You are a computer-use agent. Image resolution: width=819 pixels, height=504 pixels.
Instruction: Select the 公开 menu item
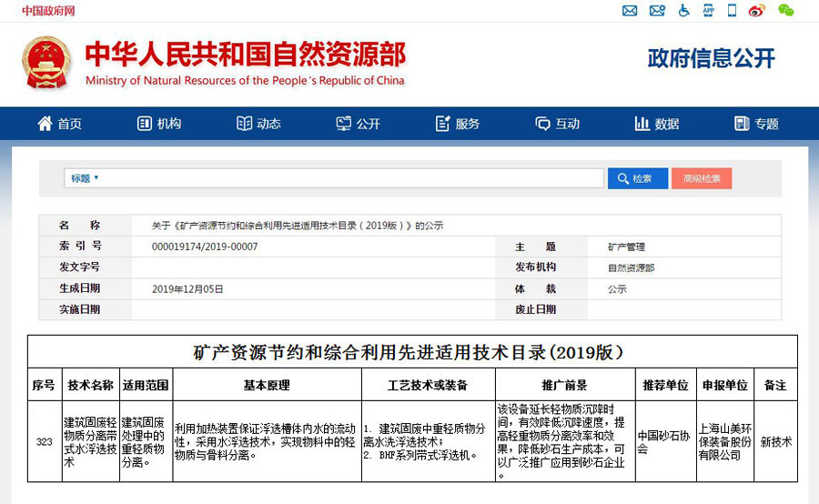(x=358, y=124)
